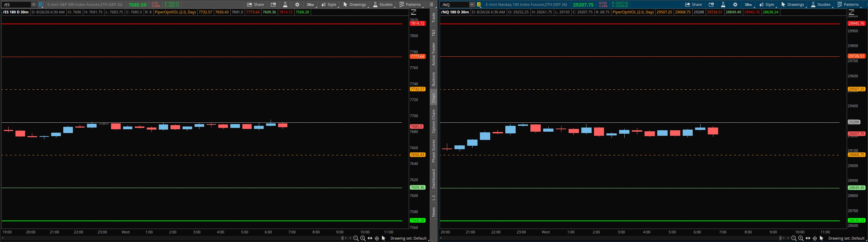Screen dimensions: 868x242
Task: Switch to the Trade sidebar tab
Action: pos(433,18)
